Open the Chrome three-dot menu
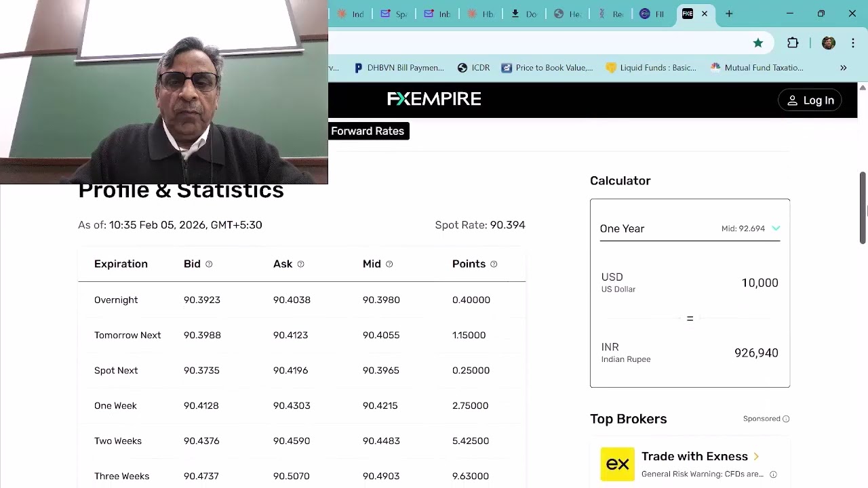 pos(853,43)
